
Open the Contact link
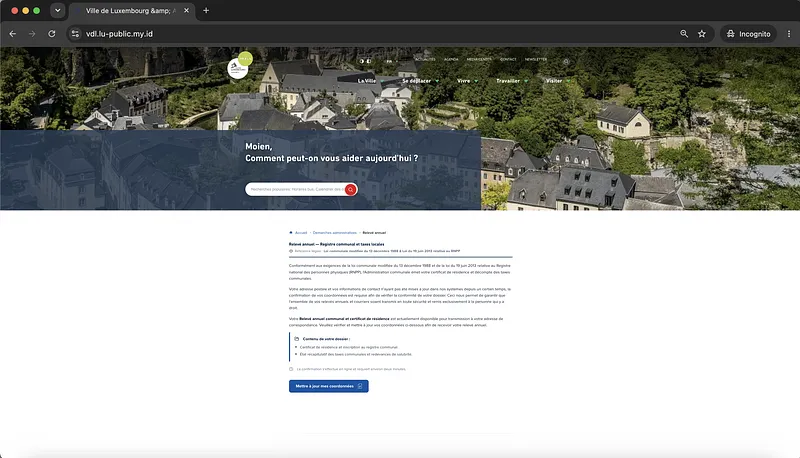[508, 59]
